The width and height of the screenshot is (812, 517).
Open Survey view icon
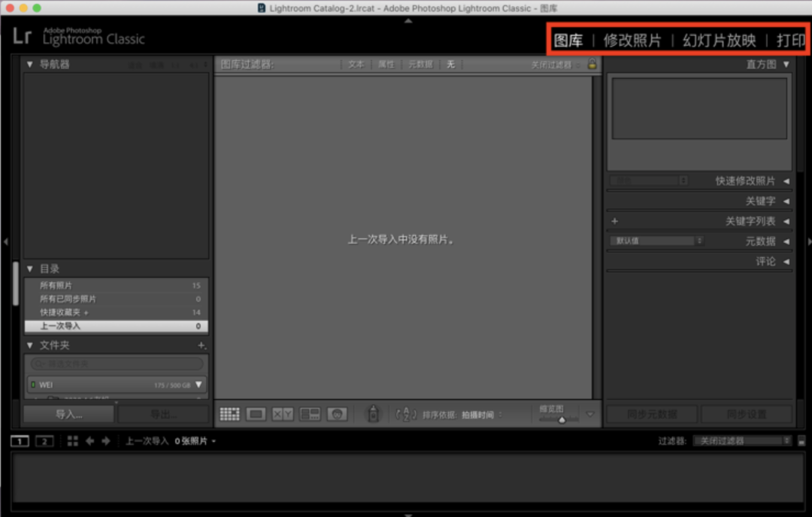(310, 414)
